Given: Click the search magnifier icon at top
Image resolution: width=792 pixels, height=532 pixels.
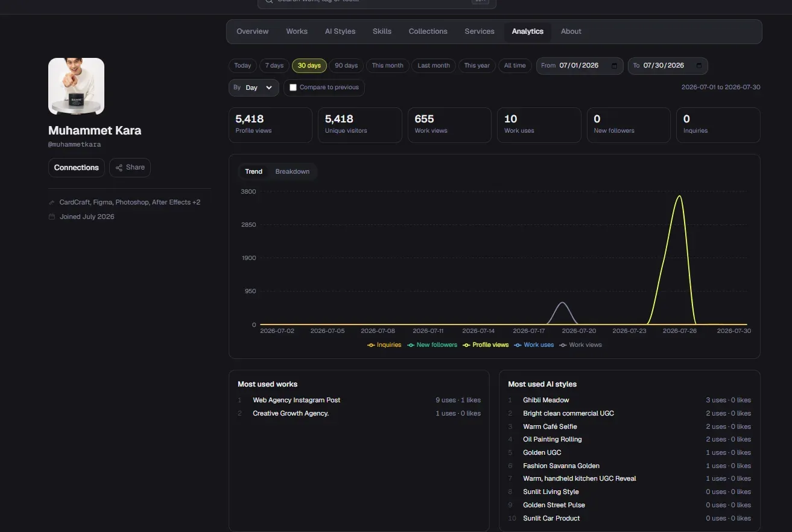Looking at the screenshot, I should tap(269, 2).
